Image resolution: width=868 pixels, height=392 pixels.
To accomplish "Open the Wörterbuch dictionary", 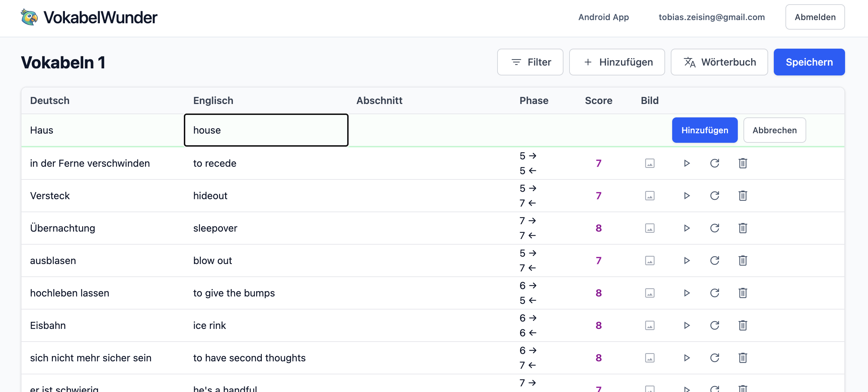I will pos(719,62).
